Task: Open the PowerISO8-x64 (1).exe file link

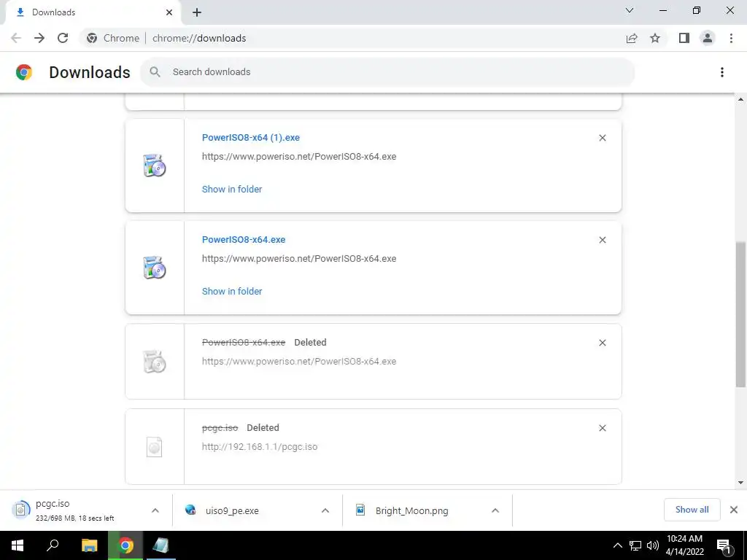Action: pos(251,138)
